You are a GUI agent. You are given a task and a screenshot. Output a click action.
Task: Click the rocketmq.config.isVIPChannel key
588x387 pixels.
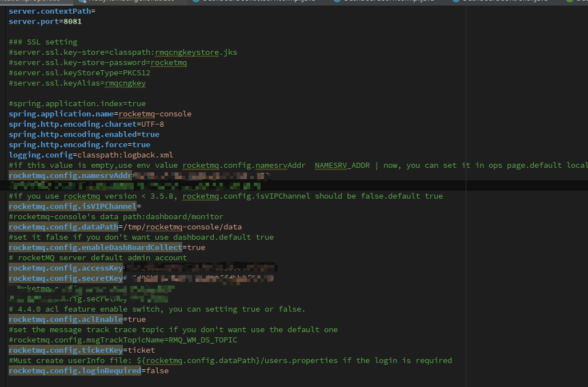click(73, 206)
